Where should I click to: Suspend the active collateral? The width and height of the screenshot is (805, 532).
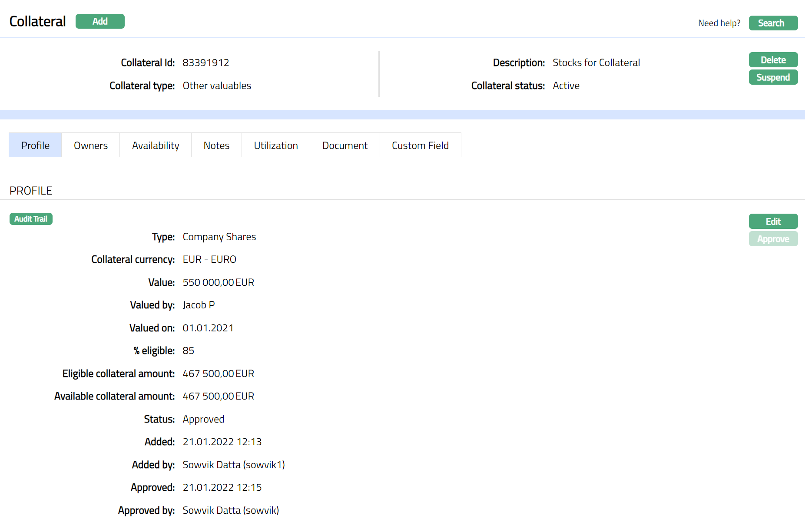click(x=773, y=77)
